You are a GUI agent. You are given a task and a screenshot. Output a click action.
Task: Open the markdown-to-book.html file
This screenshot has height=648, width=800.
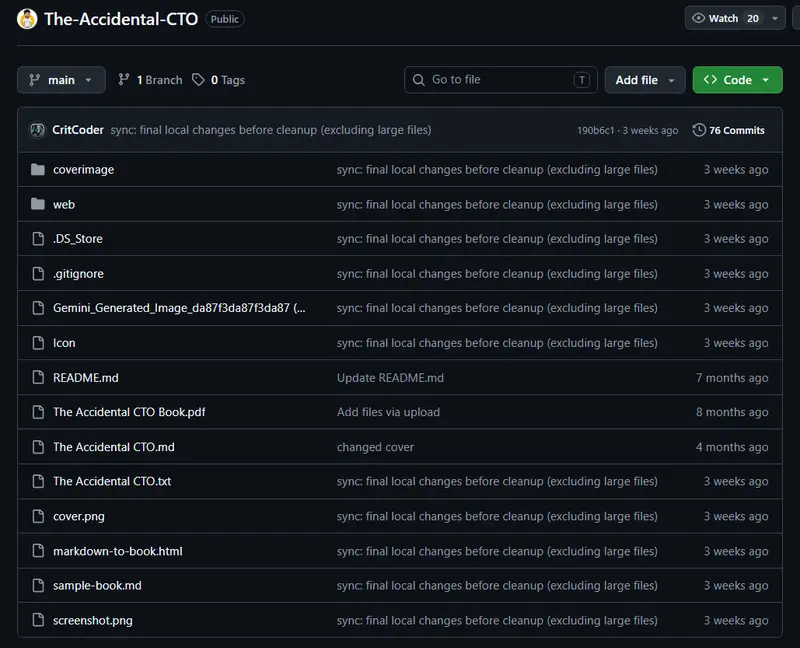coord(117,551)
